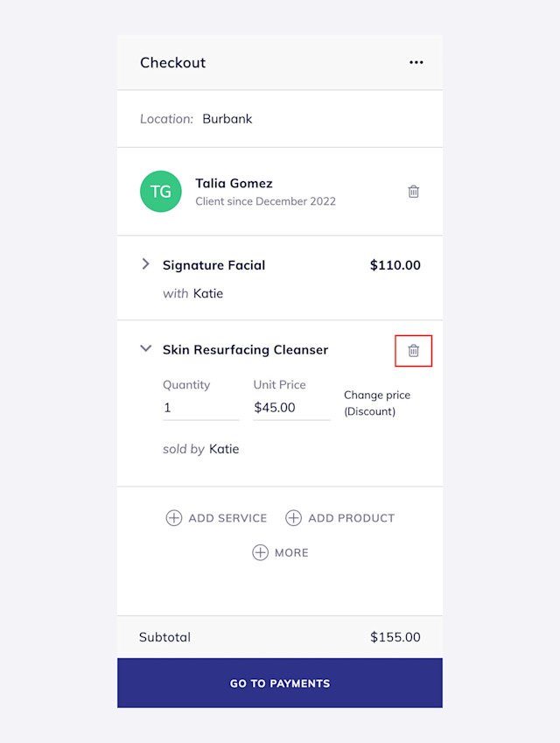The height and width of the screenshot is (743, 560).
Task: Open Change price (Discount) link
Action: [x=377, y=403]
